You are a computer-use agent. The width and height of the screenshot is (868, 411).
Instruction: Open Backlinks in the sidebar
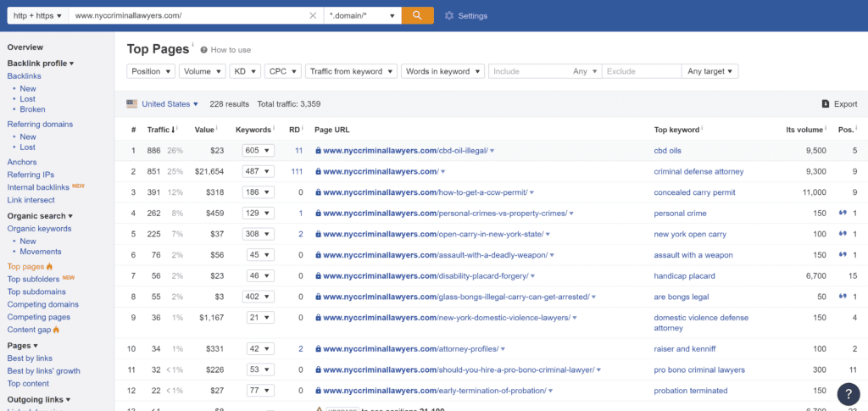click(x=24, y=75)
